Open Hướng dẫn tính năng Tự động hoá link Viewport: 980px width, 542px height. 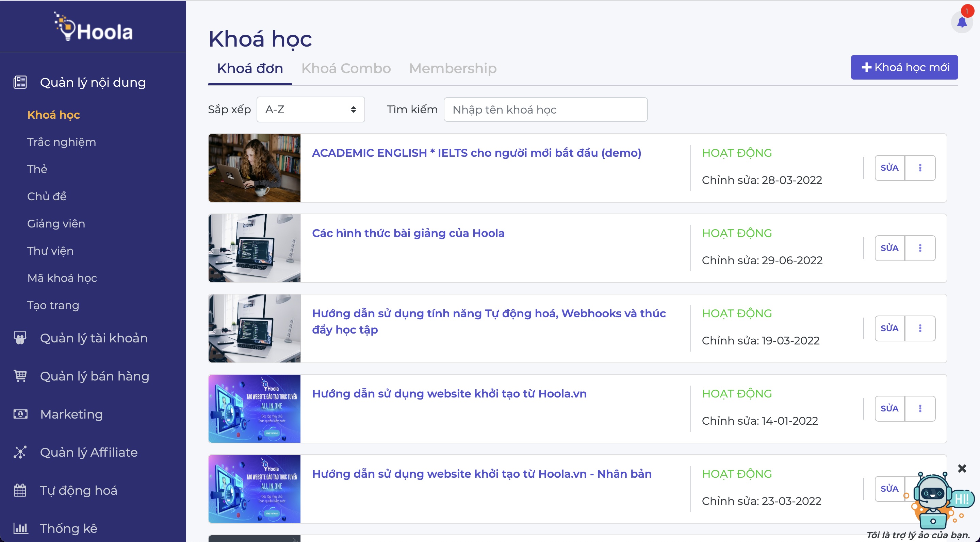pyautogui.click(x=489, y=322)
